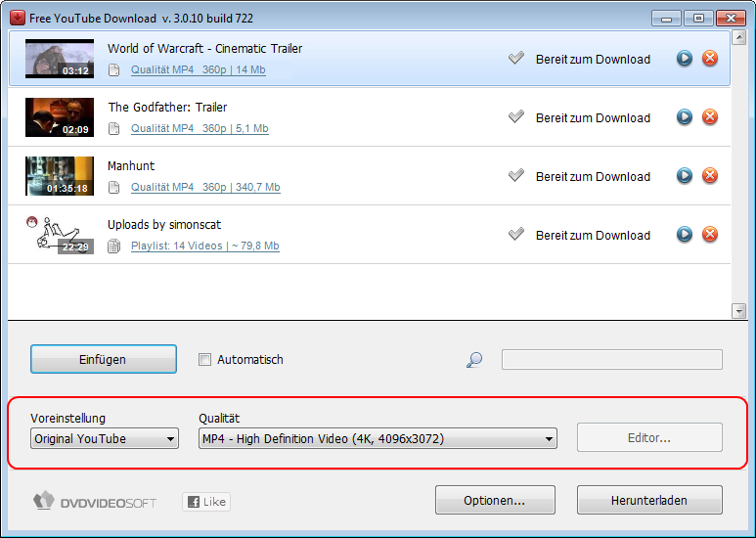
Task: Click the list scrollbar down arrow
Action: click(x=739, y=311)
